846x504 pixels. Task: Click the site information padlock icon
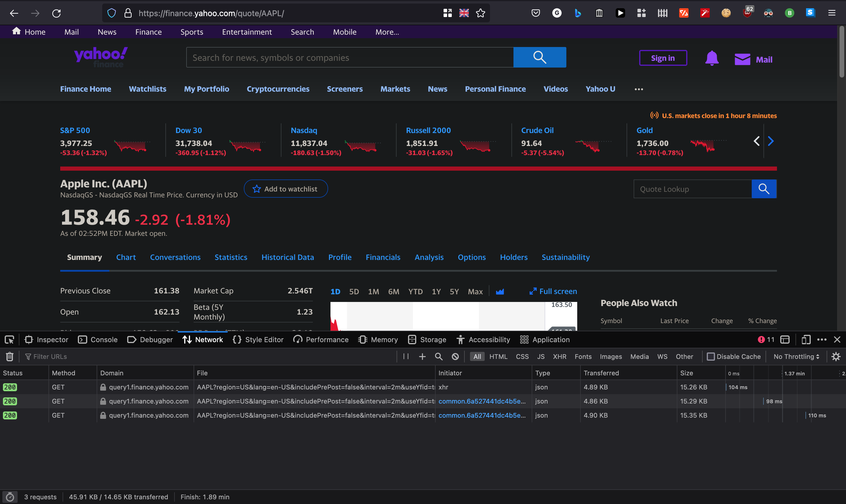[128, 13]
